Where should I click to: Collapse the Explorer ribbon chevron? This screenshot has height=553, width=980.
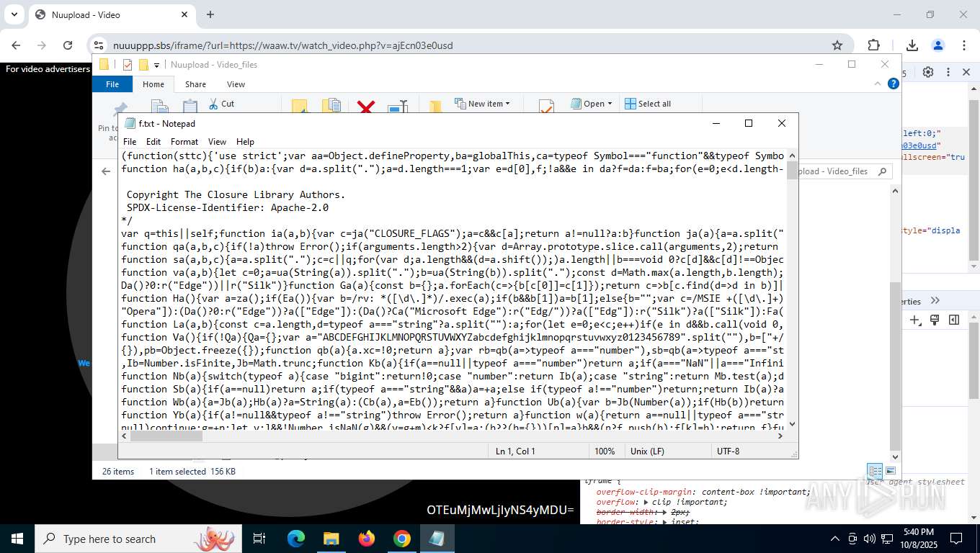coord(878,84)
